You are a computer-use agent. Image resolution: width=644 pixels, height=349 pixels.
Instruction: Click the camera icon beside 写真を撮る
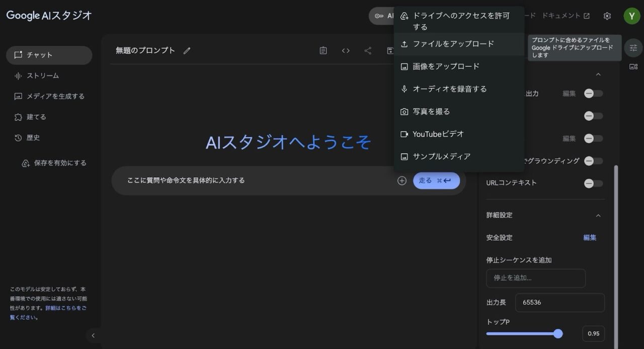[x=404, y=112]
